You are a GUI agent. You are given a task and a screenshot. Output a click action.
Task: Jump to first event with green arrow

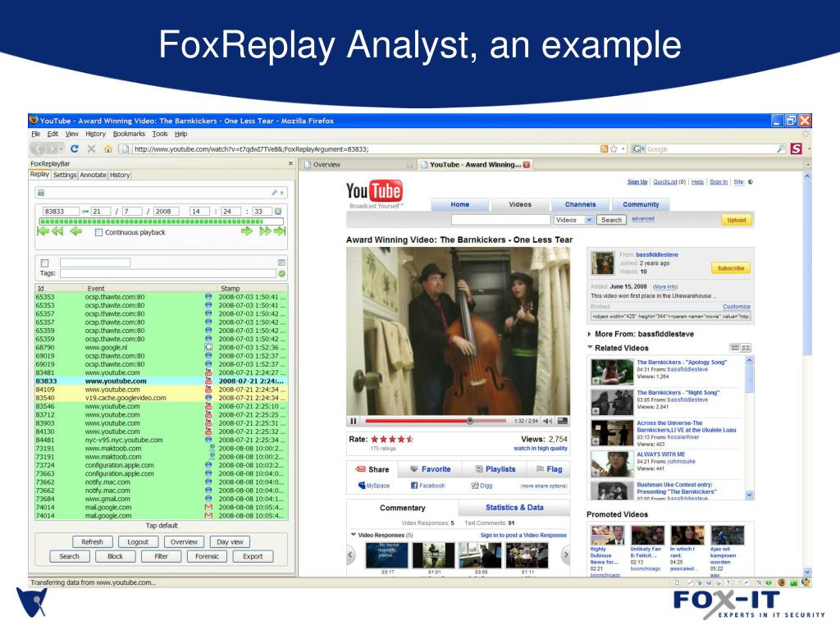point(43,231)
